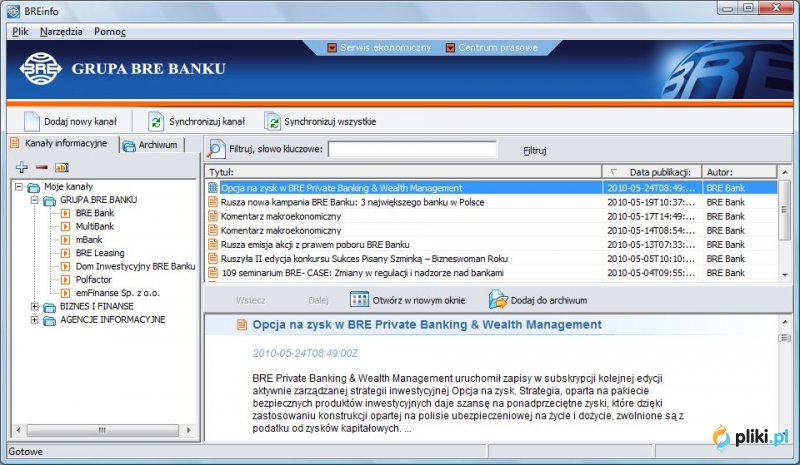Open the Pomoc menu
Viewport: 800px width, 465px height.
[110, 32]
